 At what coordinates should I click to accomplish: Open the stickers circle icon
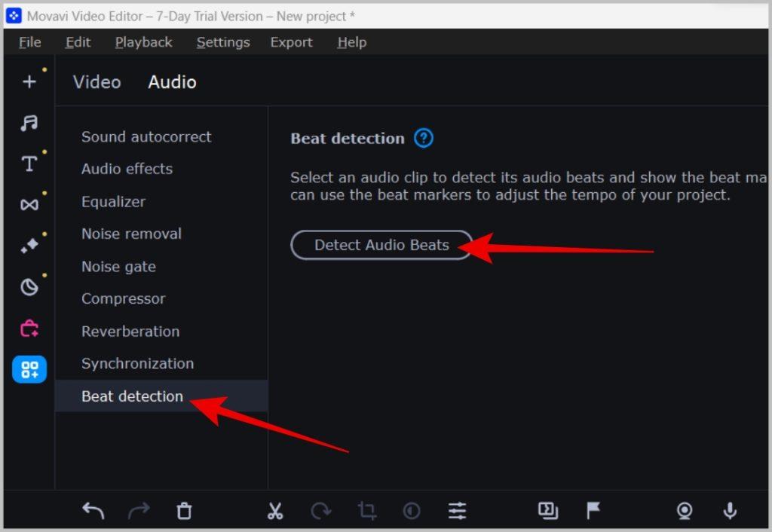[x=29, y=286]
